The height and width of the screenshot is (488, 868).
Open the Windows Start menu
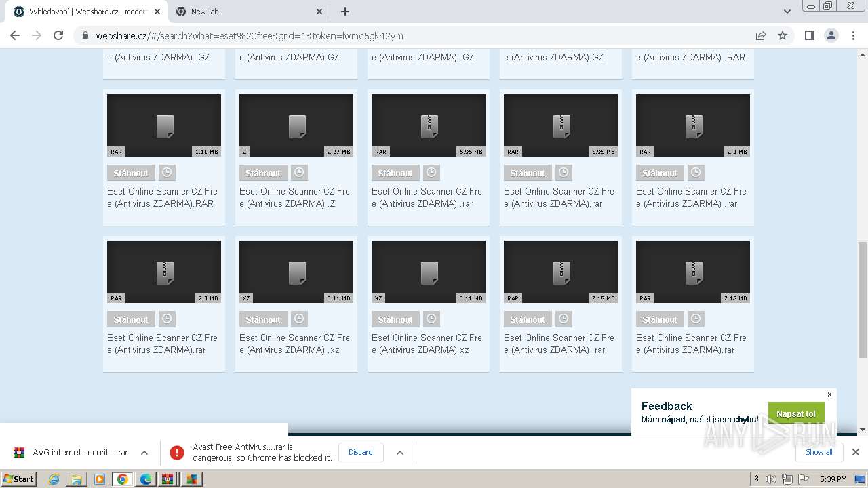pos(19,479)
